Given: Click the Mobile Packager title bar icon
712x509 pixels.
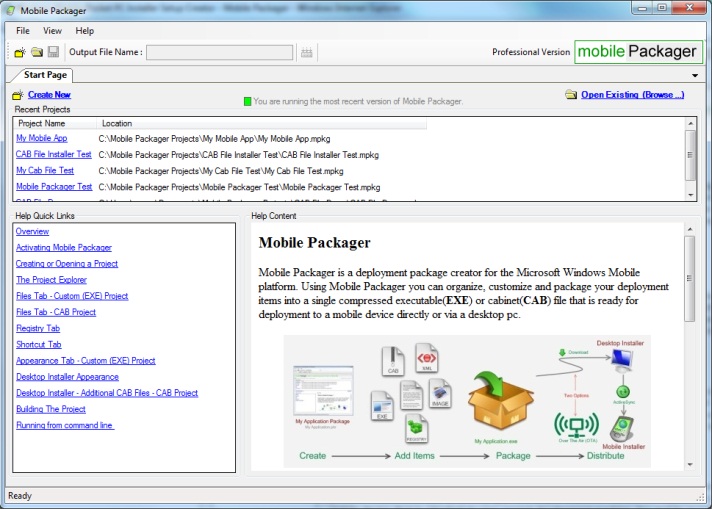Looking at the screenshot, I should click(x=11, y=10).
